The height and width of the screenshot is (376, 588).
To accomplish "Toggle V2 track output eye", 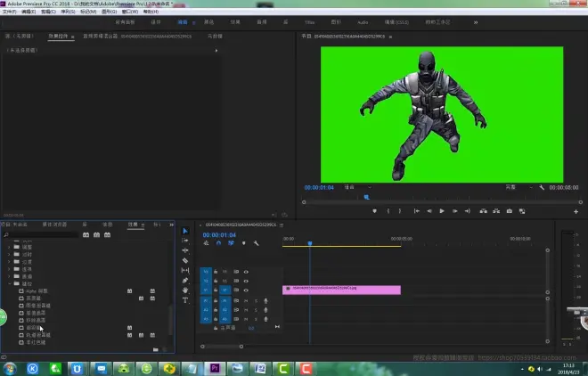I will 246,281.
